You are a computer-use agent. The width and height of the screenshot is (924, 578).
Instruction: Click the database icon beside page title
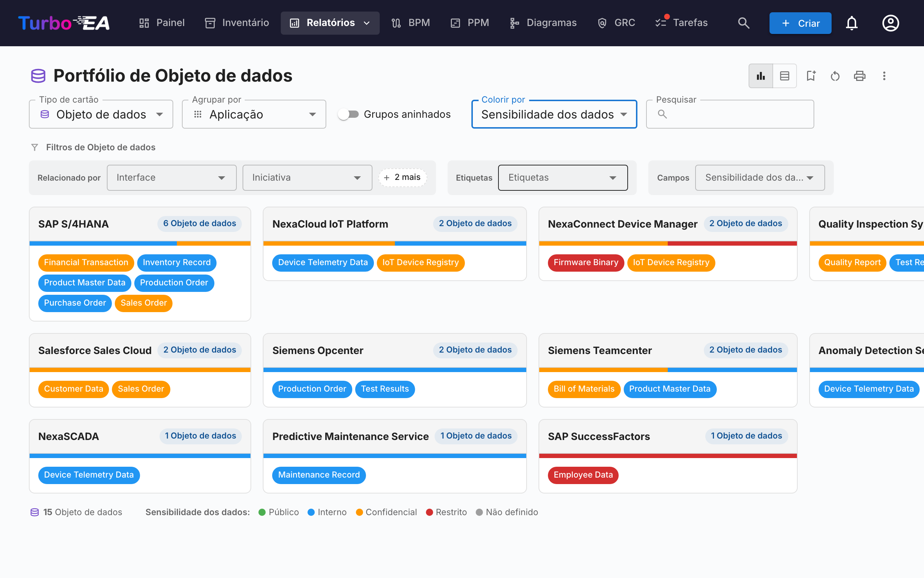[38, 76]
